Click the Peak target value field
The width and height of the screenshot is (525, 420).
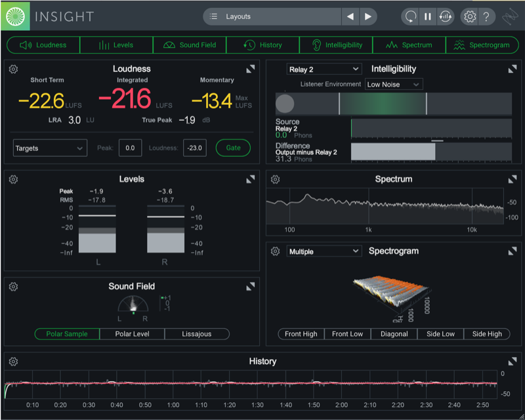pyautogui.click(x=130, y=148)
